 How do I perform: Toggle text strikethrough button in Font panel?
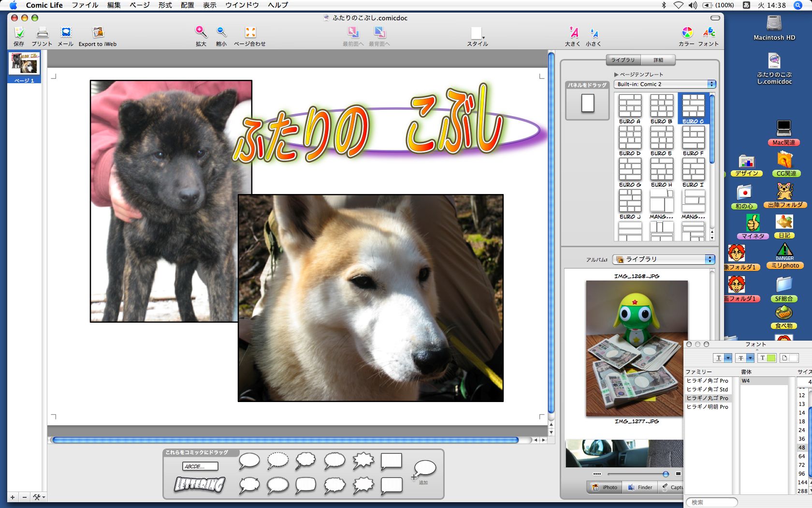click(741, 358)
